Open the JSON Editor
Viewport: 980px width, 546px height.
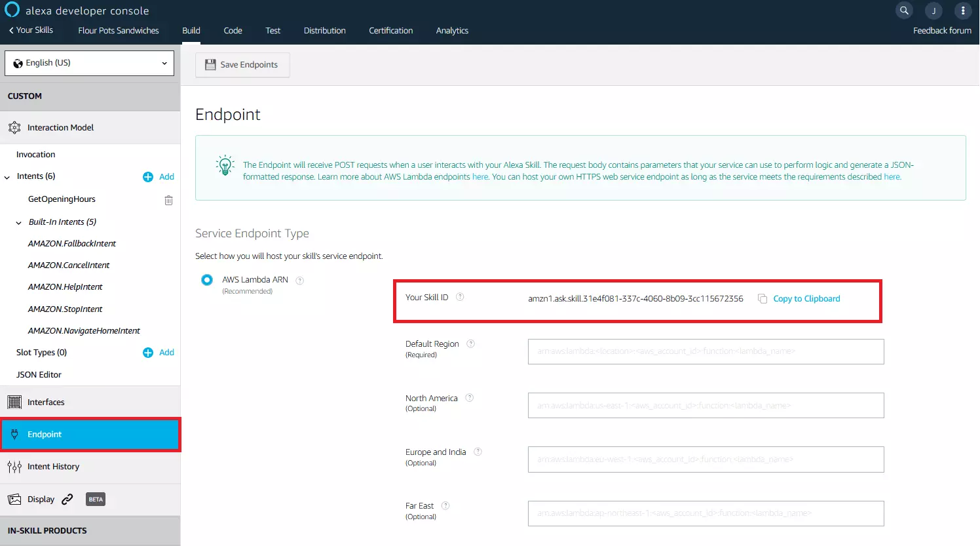point(39,375)
